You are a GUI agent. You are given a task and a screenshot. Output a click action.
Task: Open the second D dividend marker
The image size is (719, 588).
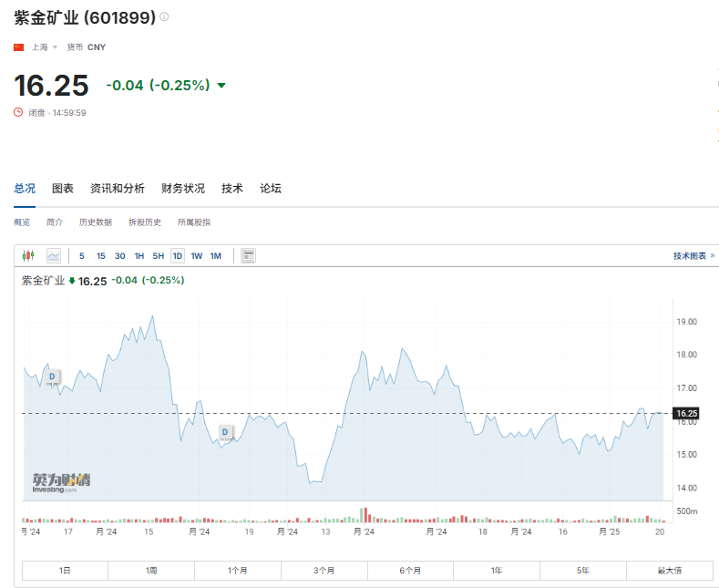(x=225, y=431)
